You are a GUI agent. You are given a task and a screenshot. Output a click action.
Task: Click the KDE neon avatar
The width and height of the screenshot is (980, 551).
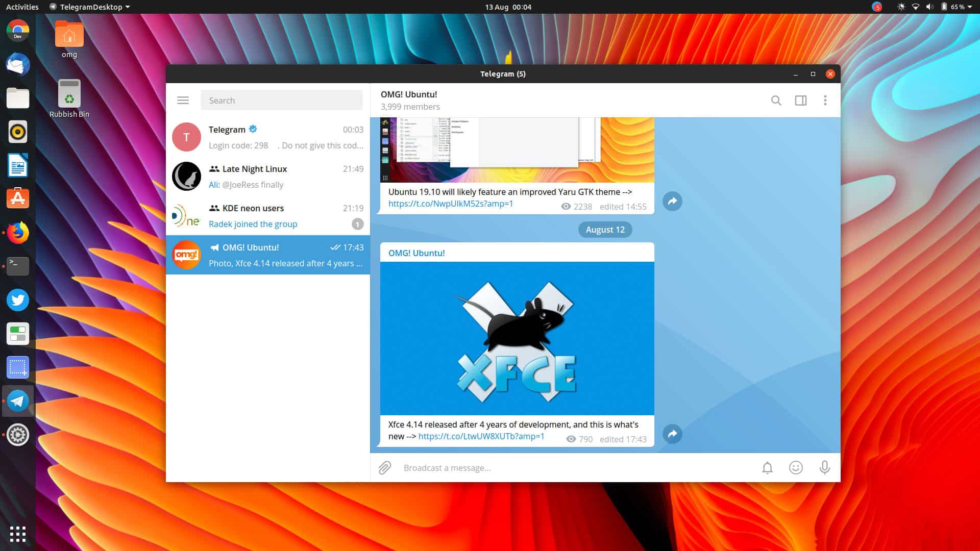pos(186,216)
